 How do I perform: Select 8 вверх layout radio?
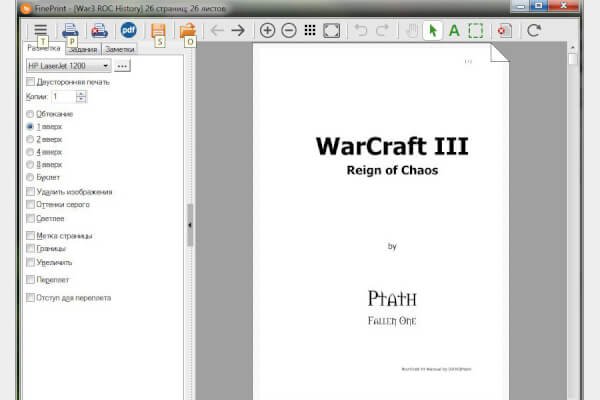coord(30,165)
